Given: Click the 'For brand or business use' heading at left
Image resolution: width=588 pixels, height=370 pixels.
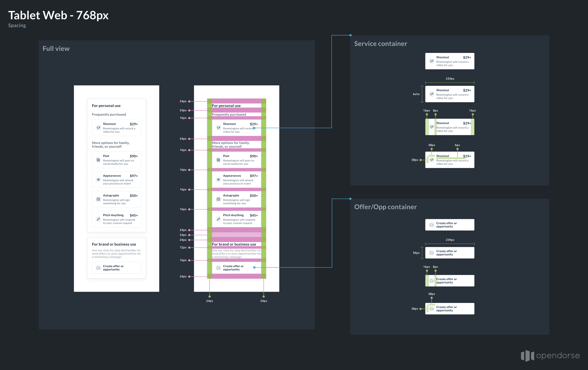Looking at the screenshot, I should [x=114, y=244].
